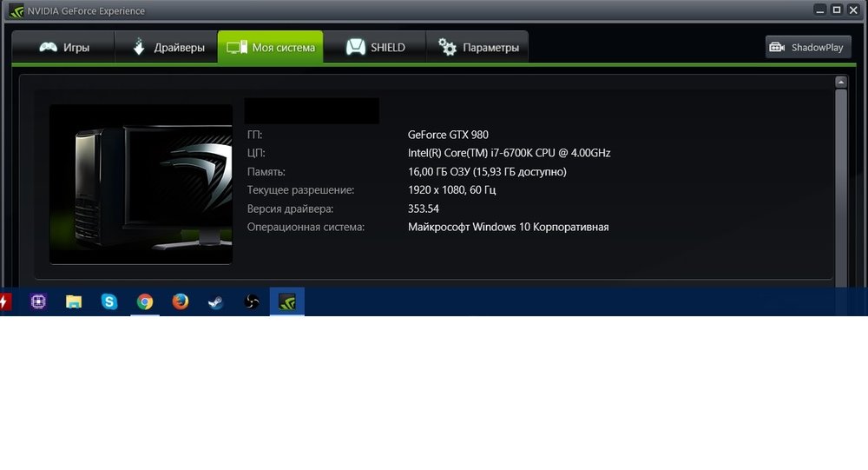Screen dimensions: 868x470
Task: Minimize the GeForce Experience window
Action: tap(819, 10)
